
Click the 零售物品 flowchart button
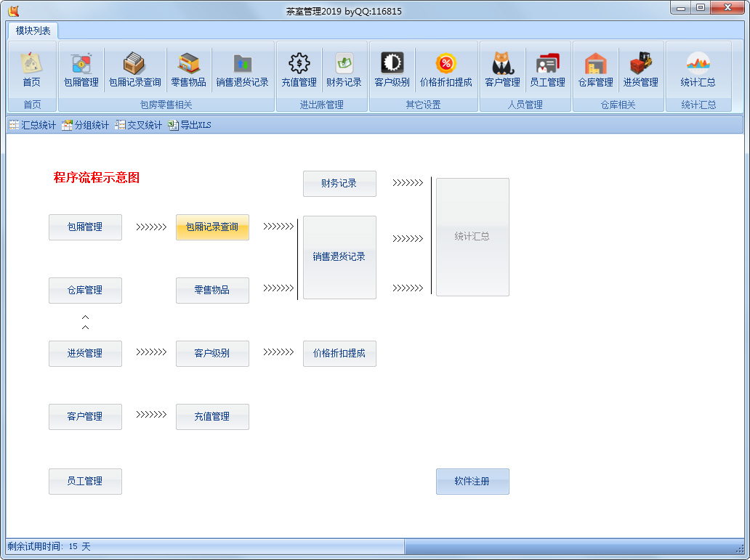click(212, 291)
